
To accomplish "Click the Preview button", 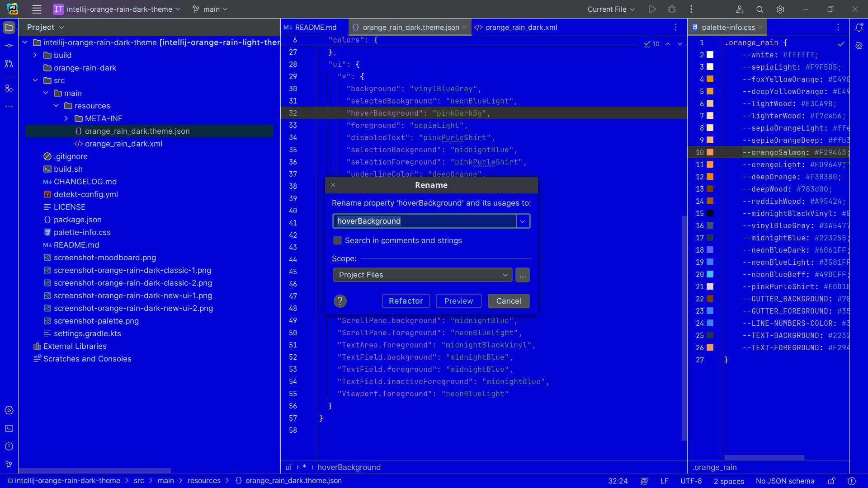I will [x=458, y=301].
